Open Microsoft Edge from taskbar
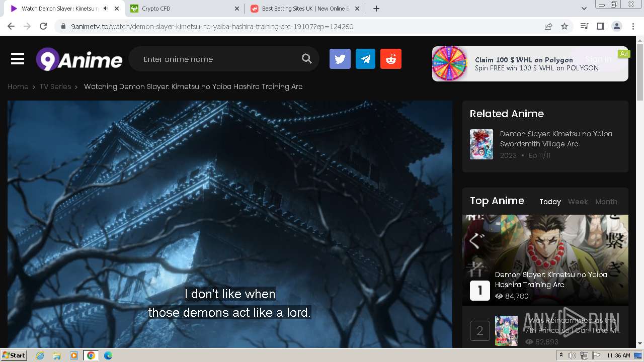 [108, 355]
